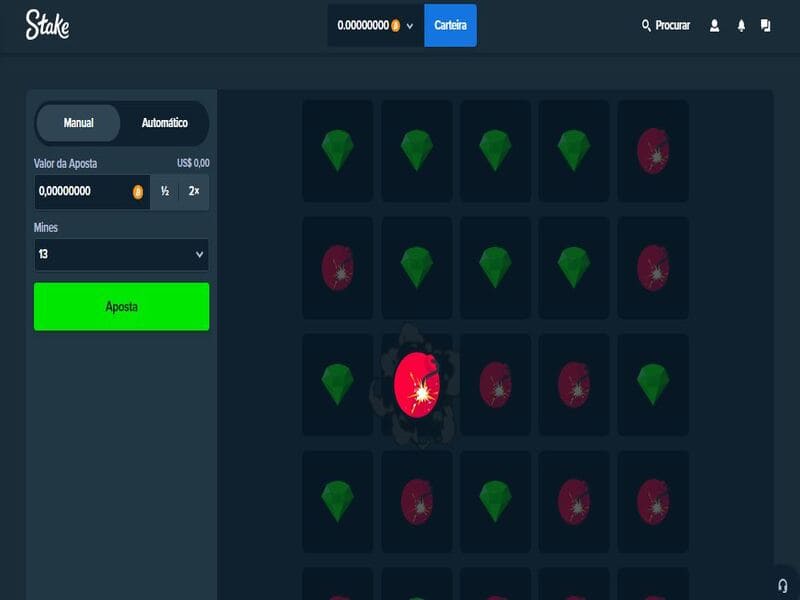Select fourth row, second column bomb tile
The height and width of the screenshot is (600, 800).
417,502
